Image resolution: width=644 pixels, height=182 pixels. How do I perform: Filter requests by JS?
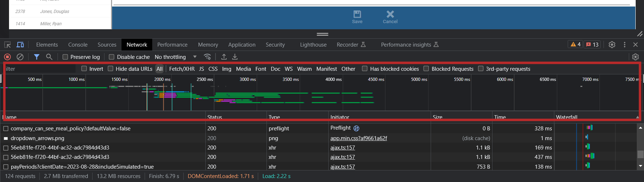201,69
